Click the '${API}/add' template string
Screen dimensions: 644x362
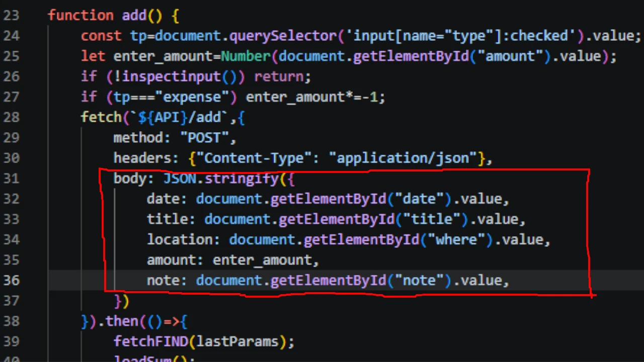[x=180, y=117]
